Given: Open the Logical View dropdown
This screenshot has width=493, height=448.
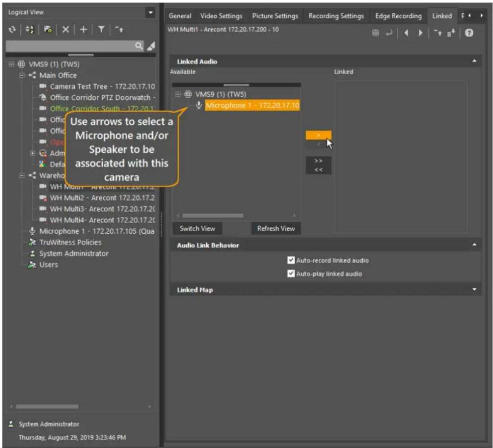Looking at the screenshot, I should coord(151,13).
